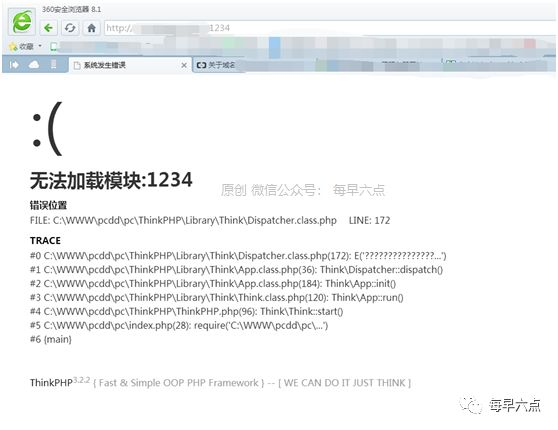Click the phone icon beside the cloud
This screenshot has height=430, width=558.
point(54,64)
